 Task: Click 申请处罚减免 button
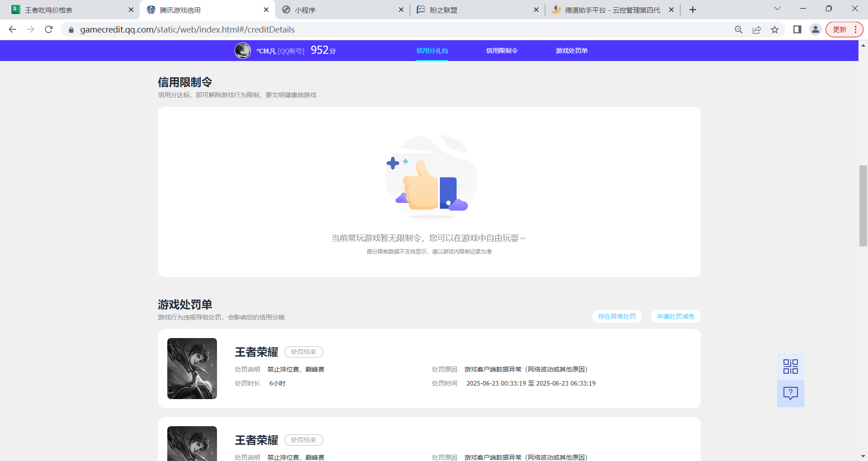click(675, 316)
